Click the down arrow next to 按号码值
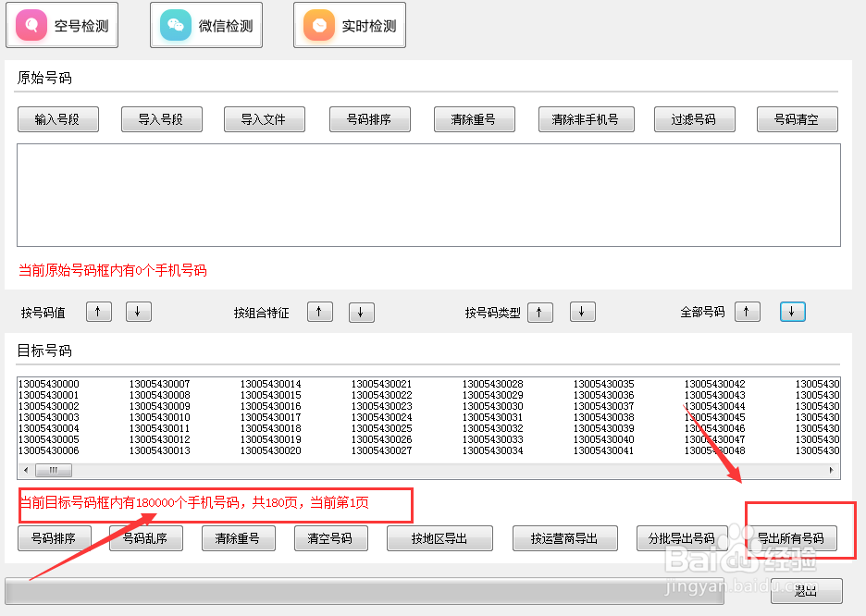This screenshot has height=616, width=866. coord(138,312)
